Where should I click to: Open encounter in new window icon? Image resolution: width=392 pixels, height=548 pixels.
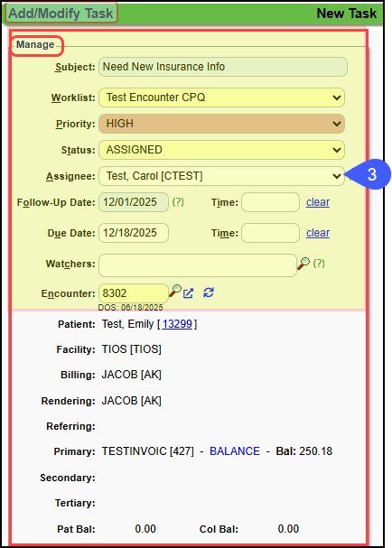point(188,293)
